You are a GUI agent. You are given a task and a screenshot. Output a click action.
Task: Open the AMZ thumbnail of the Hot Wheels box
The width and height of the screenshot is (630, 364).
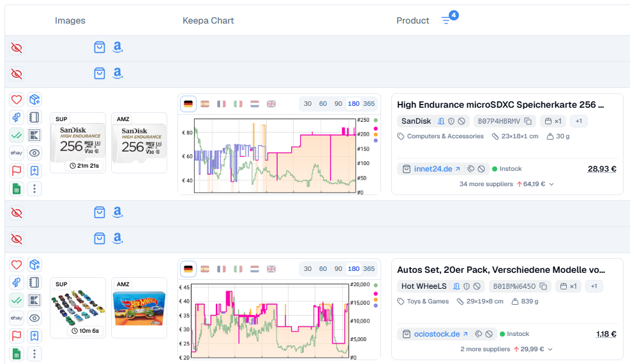[139, 308]
